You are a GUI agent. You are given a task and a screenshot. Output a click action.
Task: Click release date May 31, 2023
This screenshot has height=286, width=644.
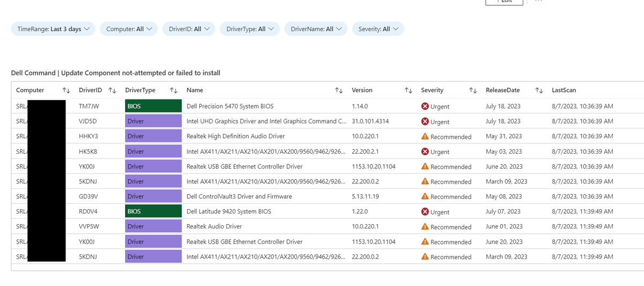click(x=504, y=137)
